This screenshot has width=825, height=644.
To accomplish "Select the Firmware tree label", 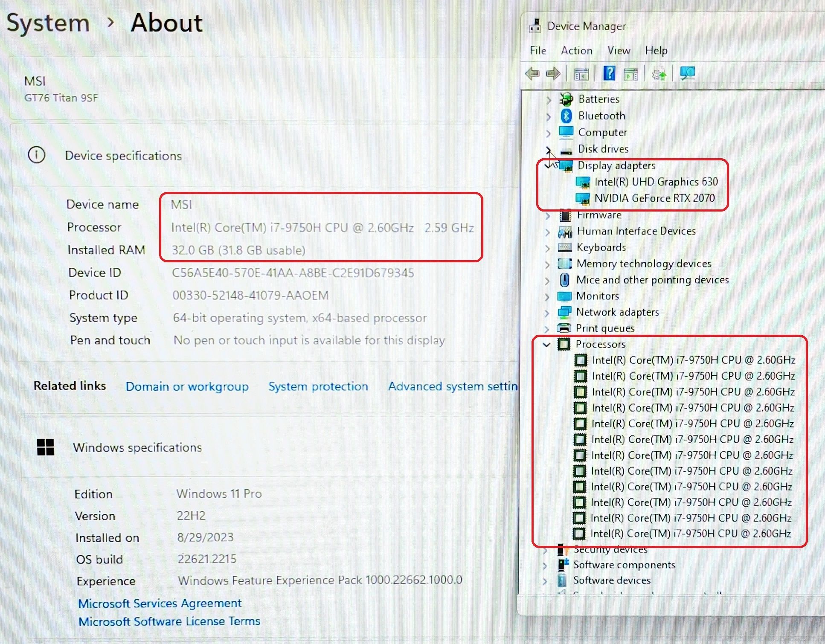I will (x=599, y=215).
